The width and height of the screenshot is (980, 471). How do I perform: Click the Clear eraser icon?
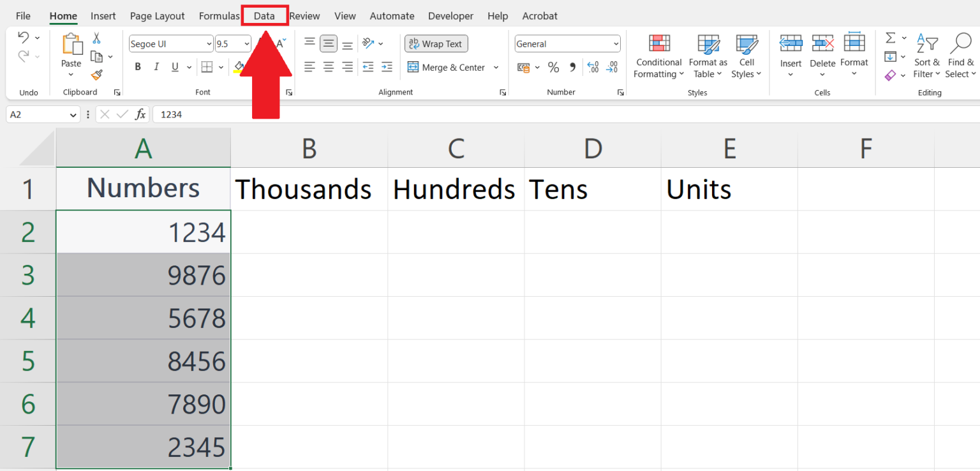891,75
